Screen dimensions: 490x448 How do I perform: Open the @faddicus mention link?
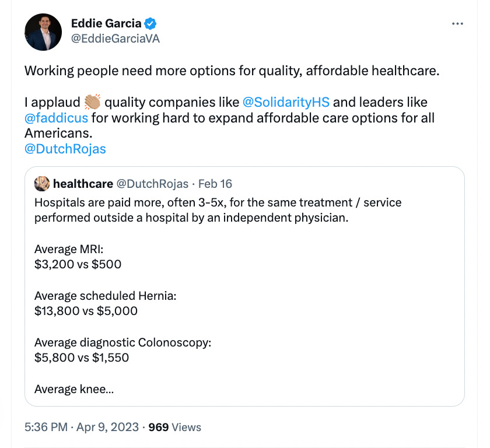pos(56,117)
